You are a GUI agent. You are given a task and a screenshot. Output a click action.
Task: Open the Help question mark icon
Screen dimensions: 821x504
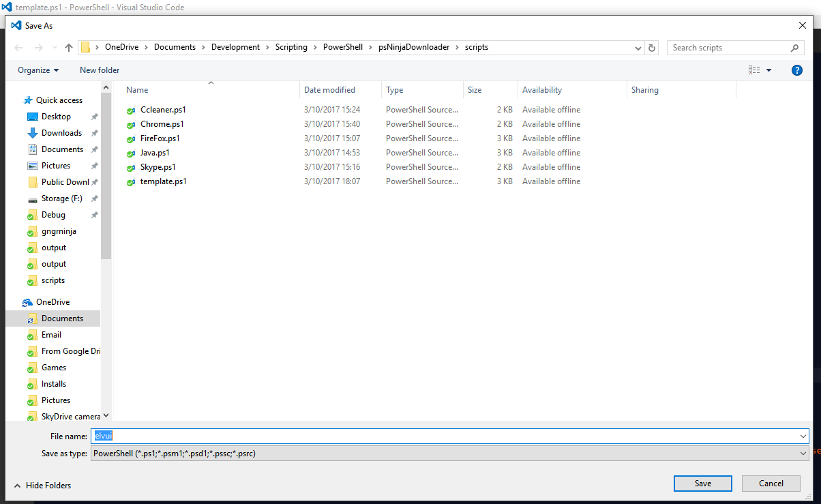point(796,70)
